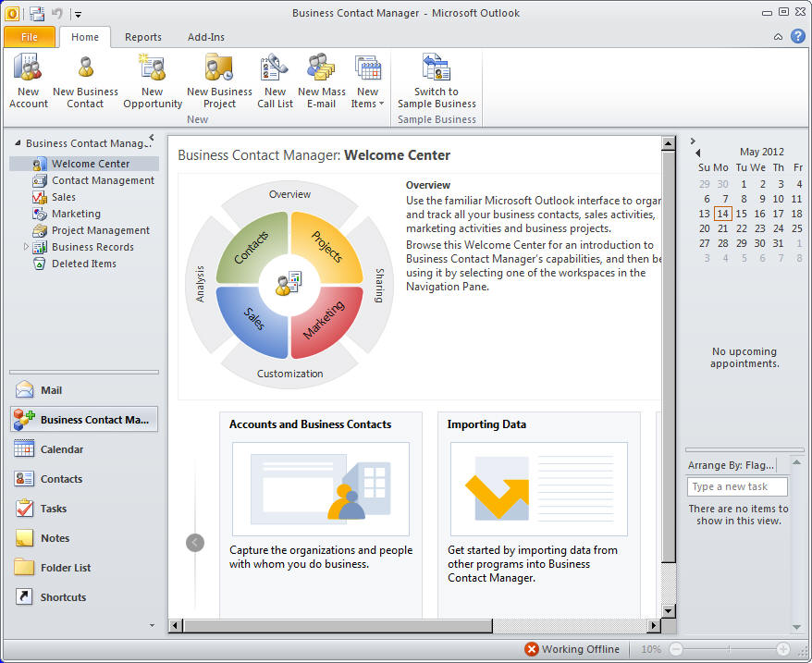Image resolution: width=812 pixels, height=663 pixels.
Task: Click the horizontal scrollbar left arrow
Action: tap(175, 625)
